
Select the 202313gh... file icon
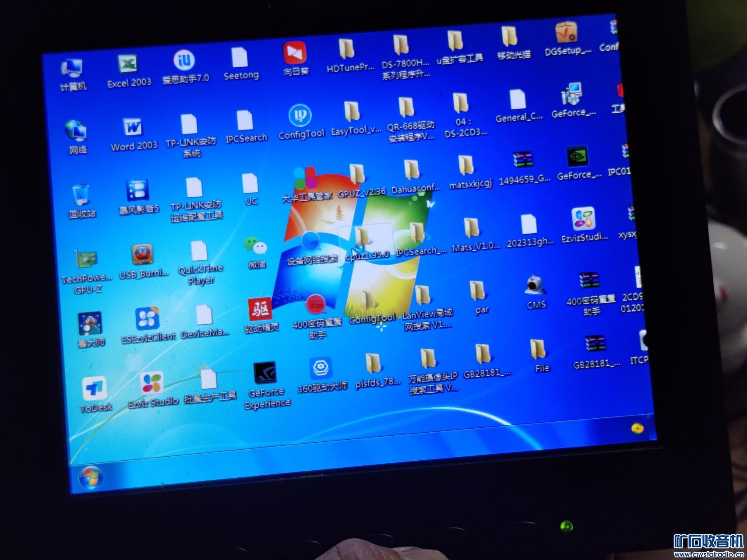529,224
